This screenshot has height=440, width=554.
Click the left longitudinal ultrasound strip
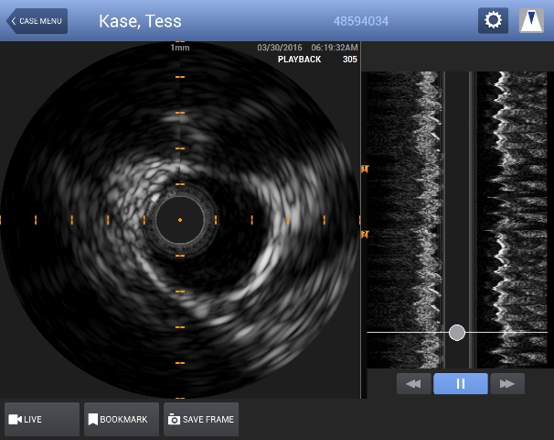pyautogui.click(x=405, y=220)
